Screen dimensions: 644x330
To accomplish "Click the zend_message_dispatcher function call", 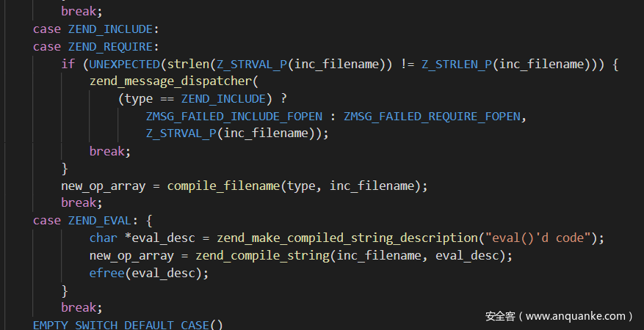I will [x=173, y=81].
